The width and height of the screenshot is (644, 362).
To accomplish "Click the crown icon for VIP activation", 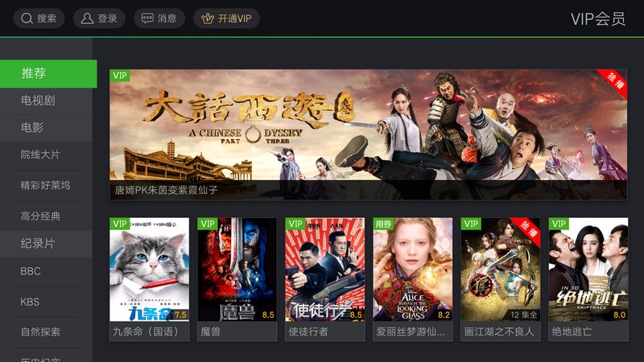I will point(208,19).
